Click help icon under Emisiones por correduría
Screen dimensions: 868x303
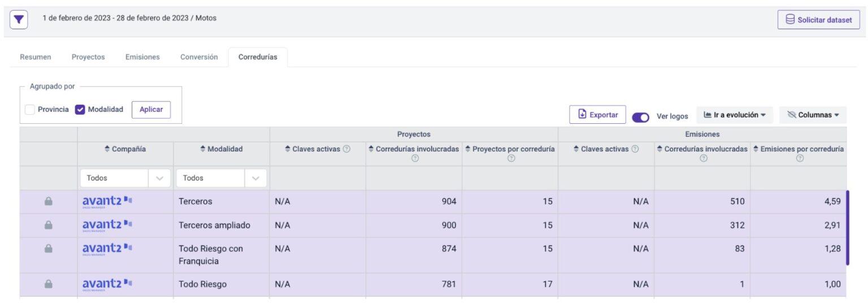[x=799, y=158]
